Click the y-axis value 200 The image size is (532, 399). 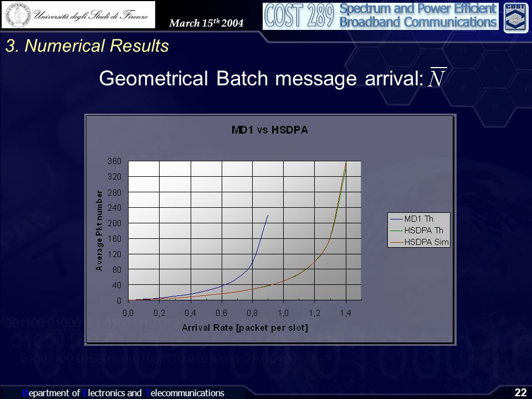[114, 223]
